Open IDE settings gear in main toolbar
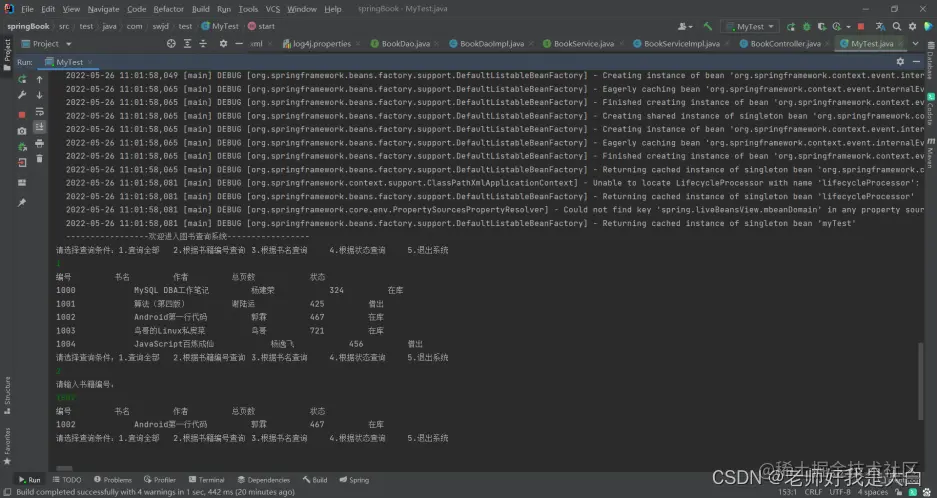Screen dimensions: 937x498 [912, 26]
